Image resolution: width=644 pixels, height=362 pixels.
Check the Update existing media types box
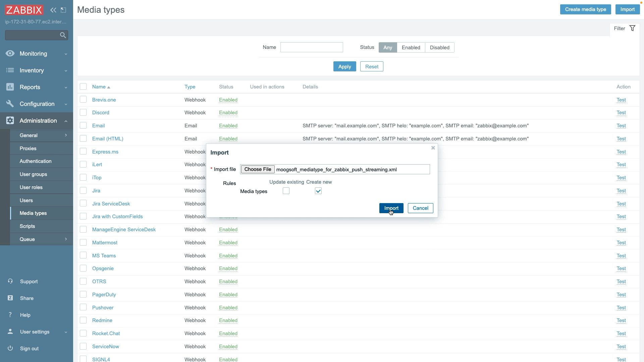[286, 191]
